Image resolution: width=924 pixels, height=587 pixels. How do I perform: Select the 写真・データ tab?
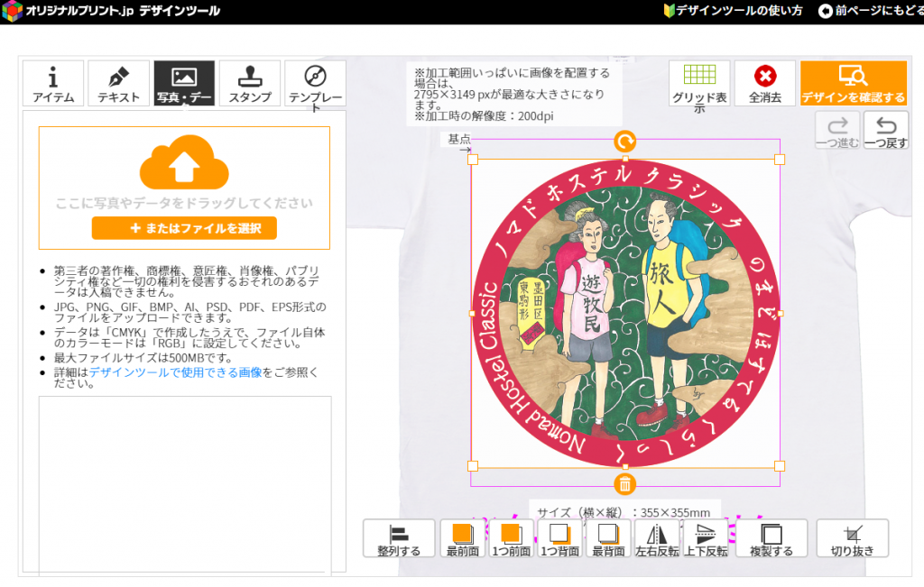[184, 83]
